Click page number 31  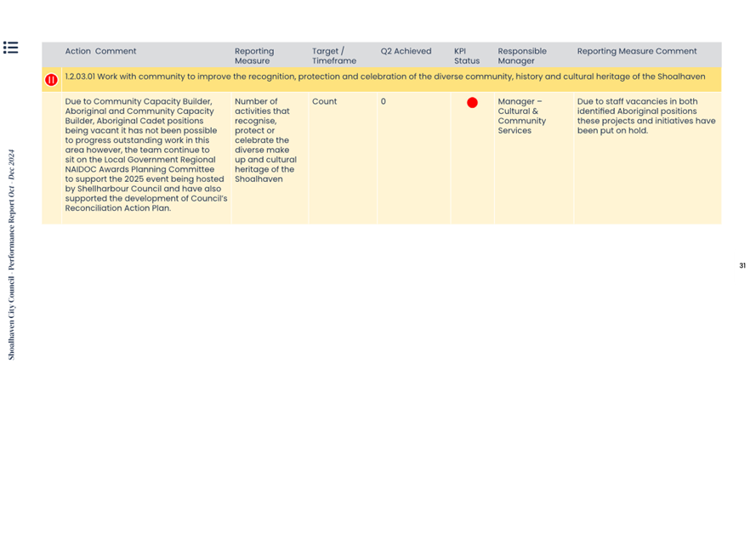[x=742, y=266]
